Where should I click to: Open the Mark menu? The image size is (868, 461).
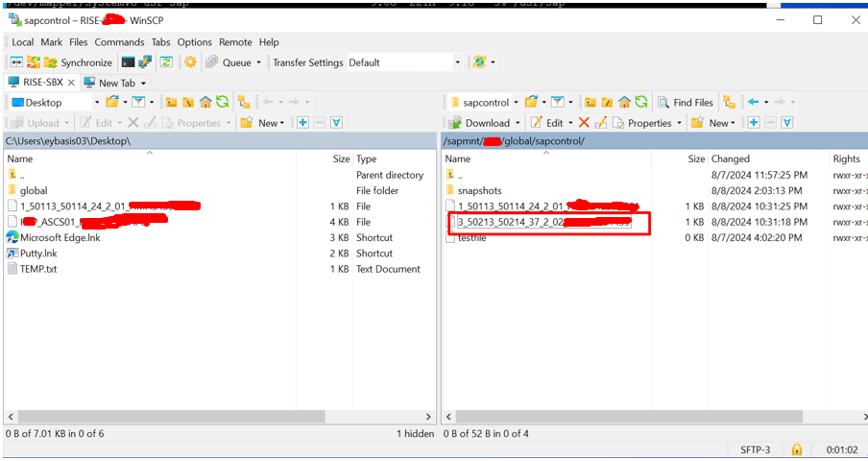pos(52,42)
